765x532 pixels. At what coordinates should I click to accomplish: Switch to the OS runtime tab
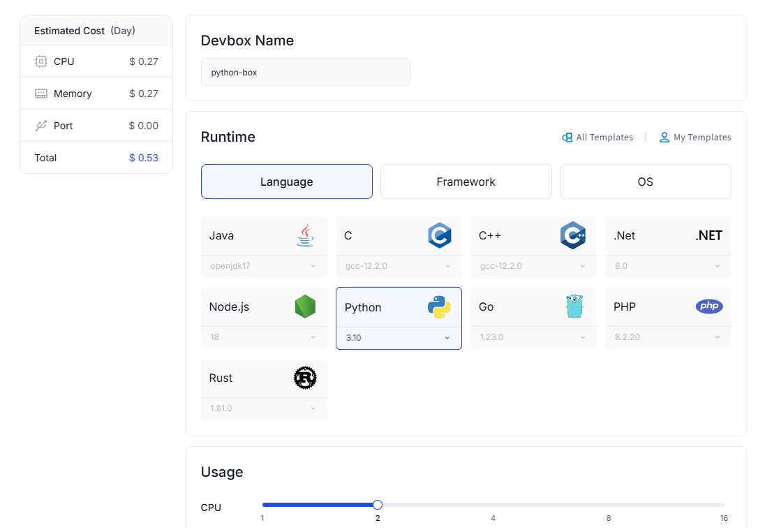(646, 182)
